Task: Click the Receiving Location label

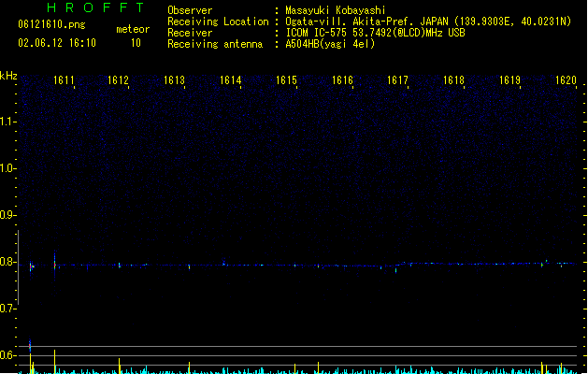Action: (x=218, y=22)
